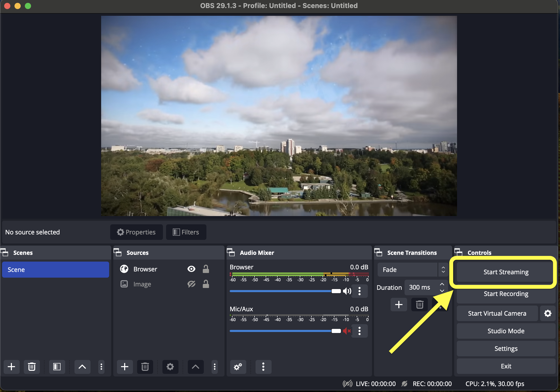This screenshot has height=392, width=560.
Task: Open advanced audio properties gears icon
Action: (238, 366)
